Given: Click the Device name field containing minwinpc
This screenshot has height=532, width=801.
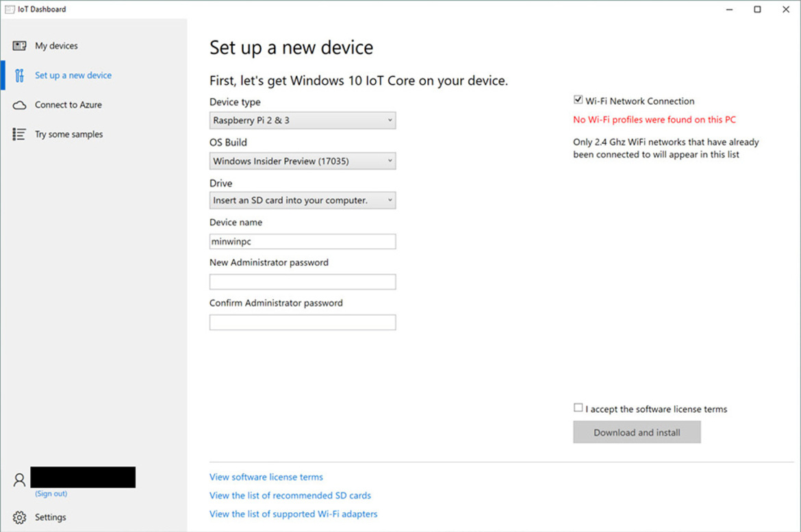Looking at the screenshot, I should tap(303, 242).
